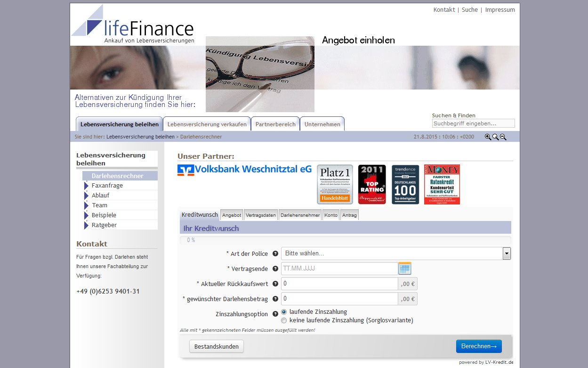588x368 pixels.
Task: Open Lebensversicherung beleihen main tab
Action: pyautogui.click(x=120, y=124)
